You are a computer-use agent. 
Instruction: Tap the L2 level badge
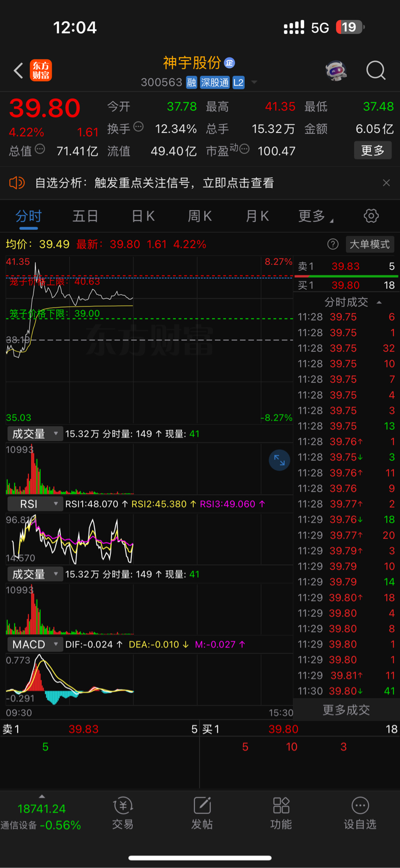(239, 82)
